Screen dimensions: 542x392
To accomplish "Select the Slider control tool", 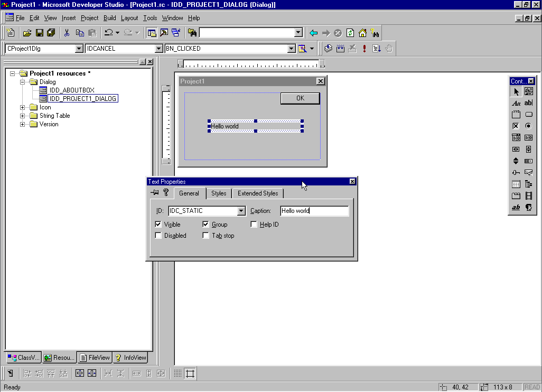I will tap(516, 173).
